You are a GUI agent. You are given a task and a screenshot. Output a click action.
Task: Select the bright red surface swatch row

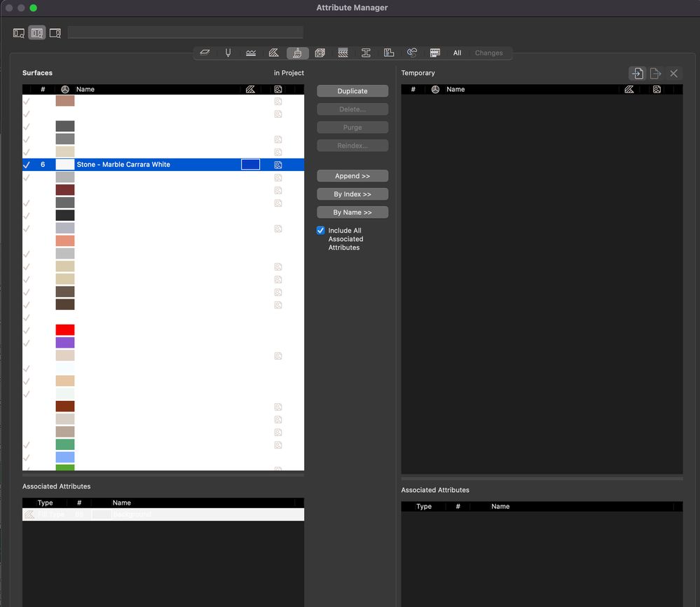pos(163,330)
